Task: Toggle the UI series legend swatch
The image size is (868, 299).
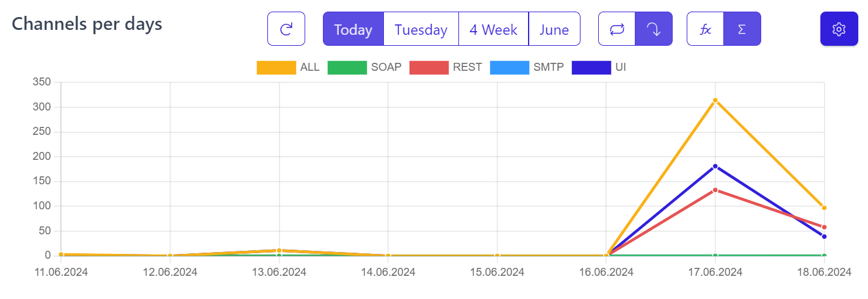Action: (x=591, y=68)
